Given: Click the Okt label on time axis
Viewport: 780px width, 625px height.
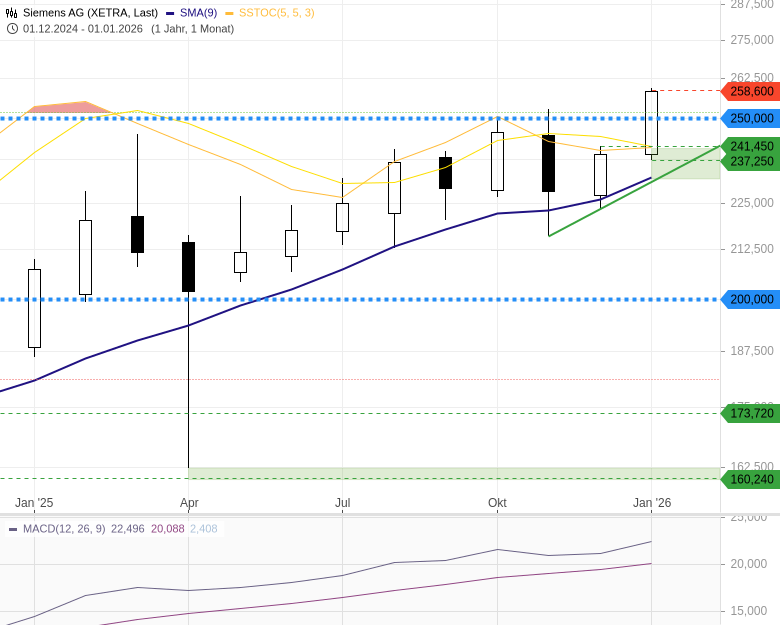Looking at the screenshot, I should (x=497, y=503).
